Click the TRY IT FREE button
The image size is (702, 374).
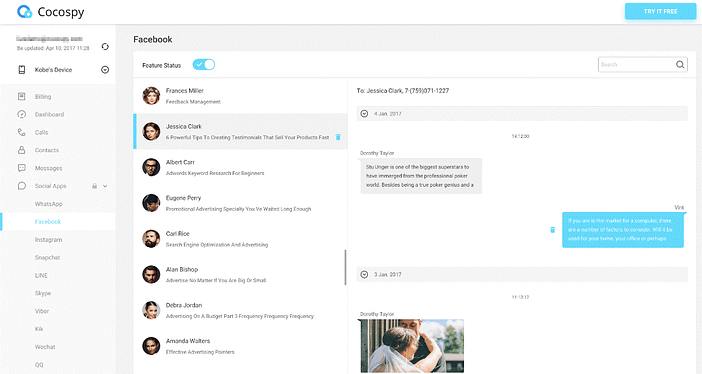(660, 11)
